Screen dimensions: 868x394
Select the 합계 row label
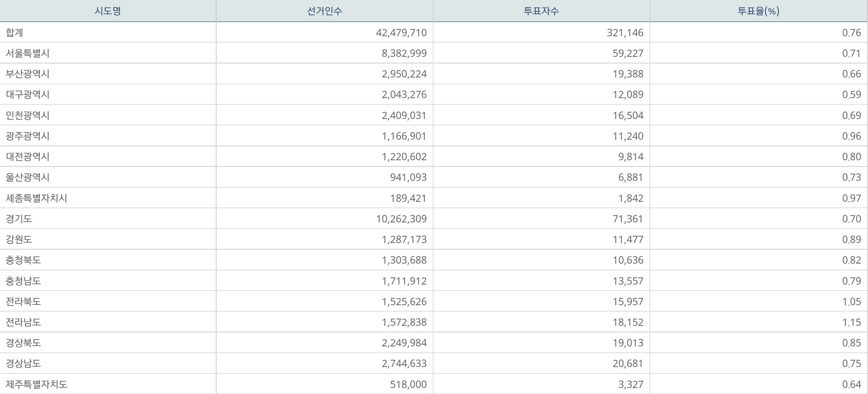[15, 33]
